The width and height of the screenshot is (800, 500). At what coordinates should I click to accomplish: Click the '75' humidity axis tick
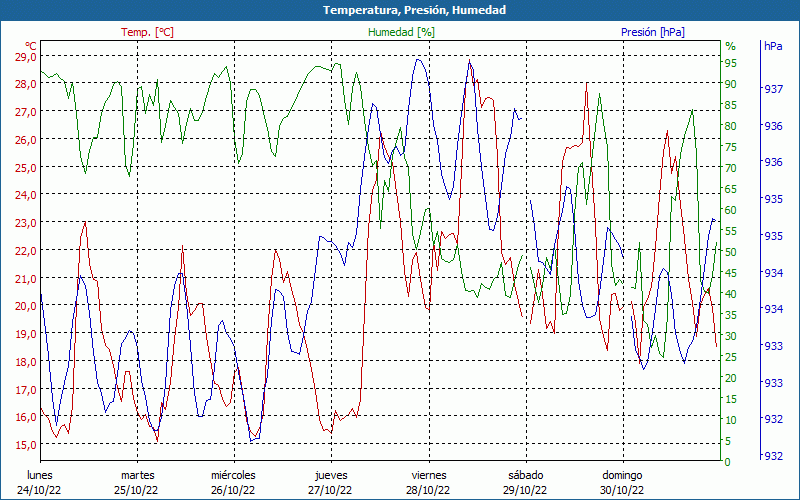click(x=731, y=147)
